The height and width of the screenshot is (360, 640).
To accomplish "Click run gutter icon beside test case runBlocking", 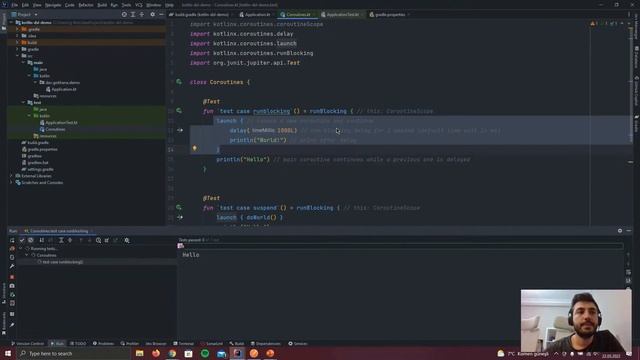I will point(179,111).
